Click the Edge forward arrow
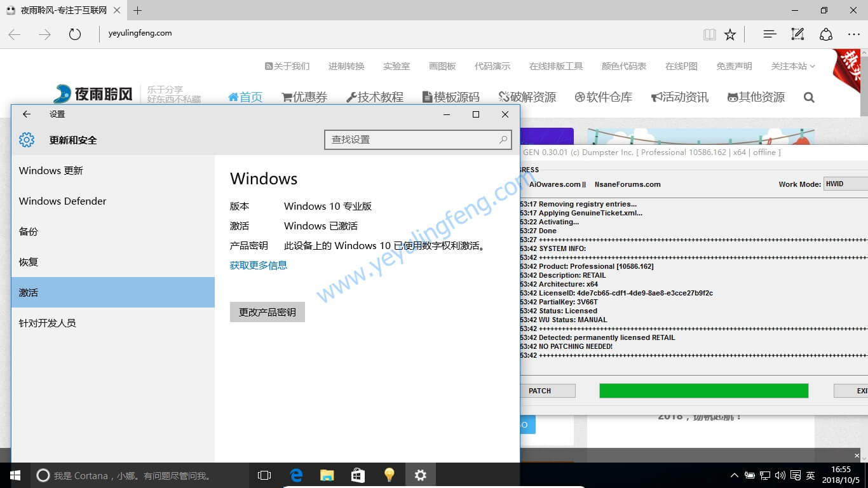The width and height of the screenshot is (868, 488). (x=44, y=34)
